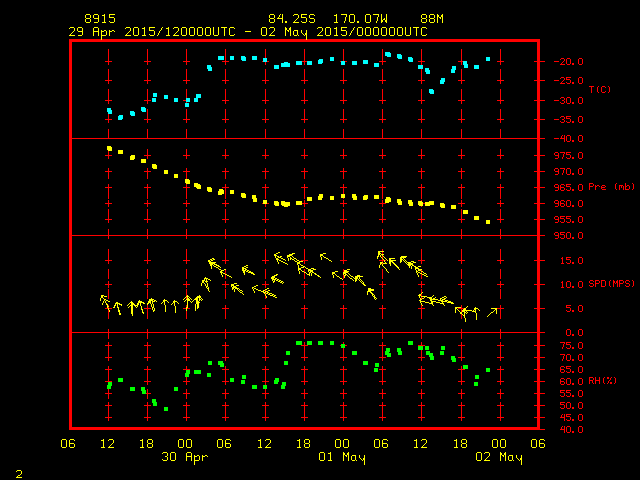Image resolution: width=640 pixels, height=480 pixels.
Task: Click the lowest yellow pressure point near 955
Action: (x=488, y=222)
